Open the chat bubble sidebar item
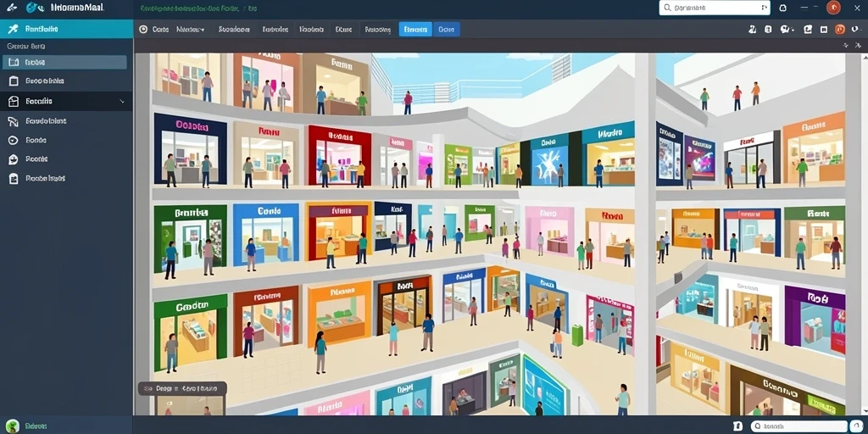Screen dimensions: 868x434 (x=14, y=159)
